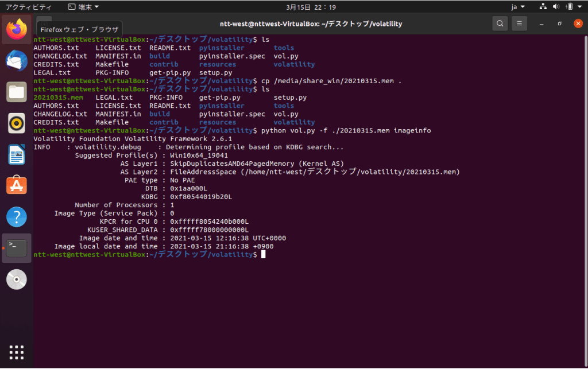Open LibreOffice Writer from the dock
Viewport: 588px width, 369px height.
point(17,154)
